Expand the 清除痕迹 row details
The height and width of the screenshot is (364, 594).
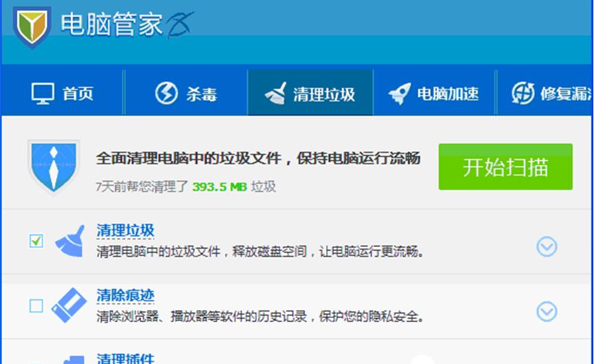[547, 312]
